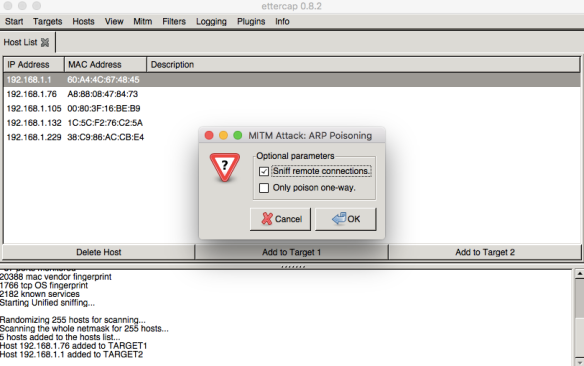Sort hosts by MAC Address column
584x366 pixels.
[105, 64]
